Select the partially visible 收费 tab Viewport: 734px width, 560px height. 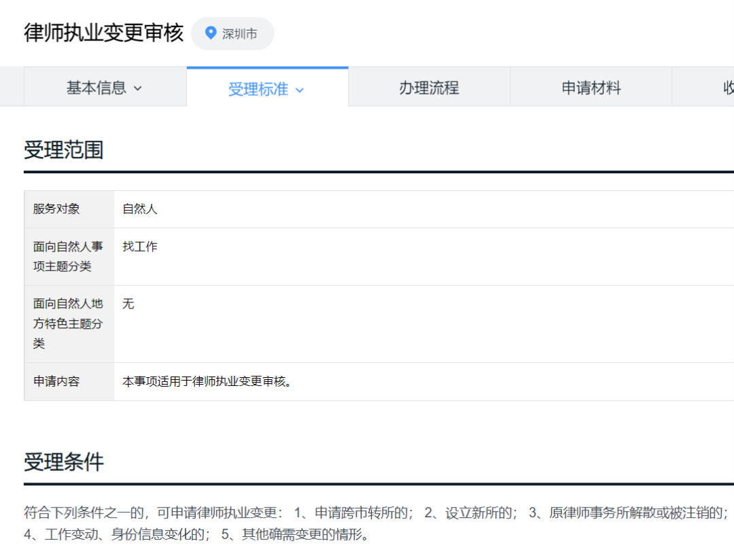[x=726, y=87]
